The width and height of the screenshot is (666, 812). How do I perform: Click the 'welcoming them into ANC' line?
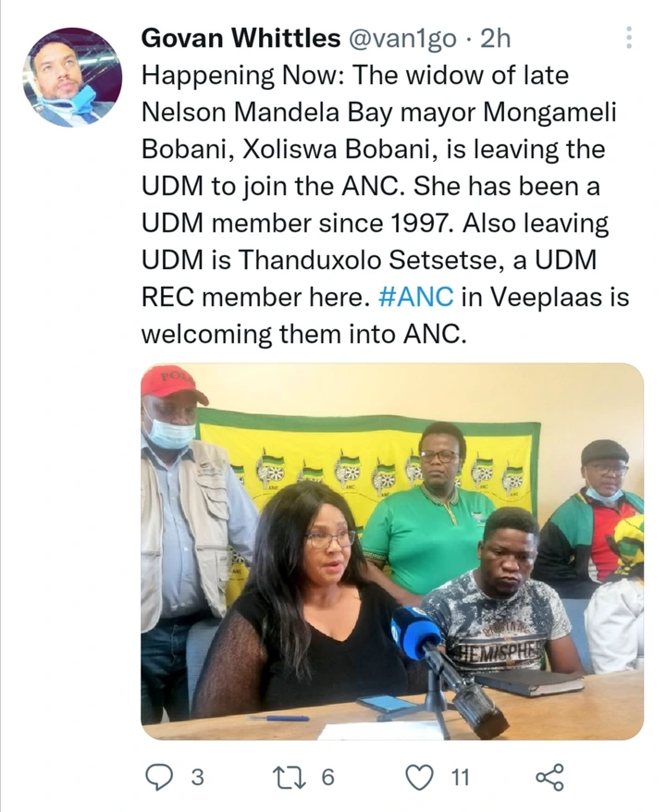coord(304,334)
